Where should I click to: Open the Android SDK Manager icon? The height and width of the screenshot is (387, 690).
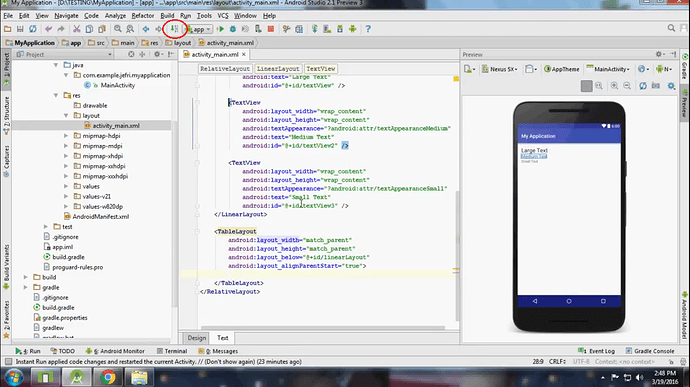click(x=340, y=29)
